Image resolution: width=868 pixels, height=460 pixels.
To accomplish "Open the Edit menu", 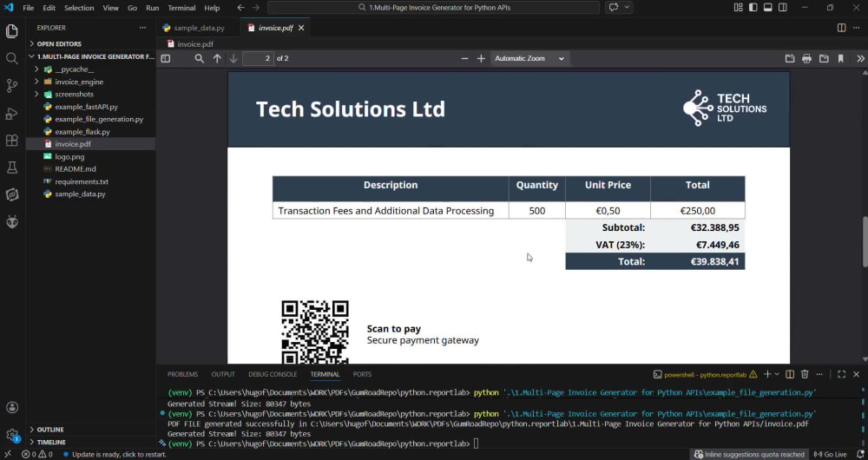I will pos(49,8).
